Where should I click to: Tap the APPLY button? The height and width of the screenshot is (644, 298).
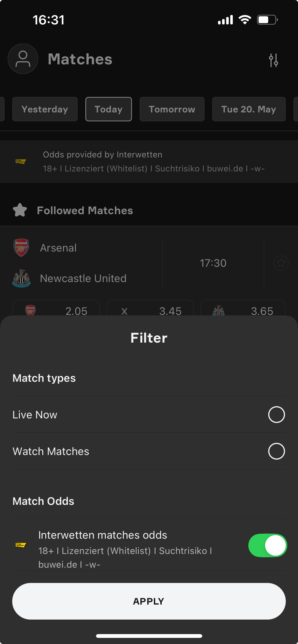tap(149, 601)
